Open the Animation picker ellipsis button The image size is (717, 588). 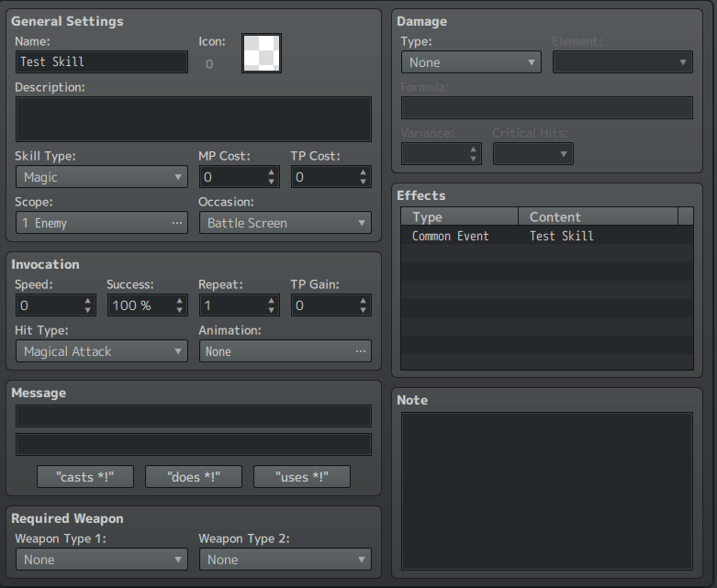point(360,351)
